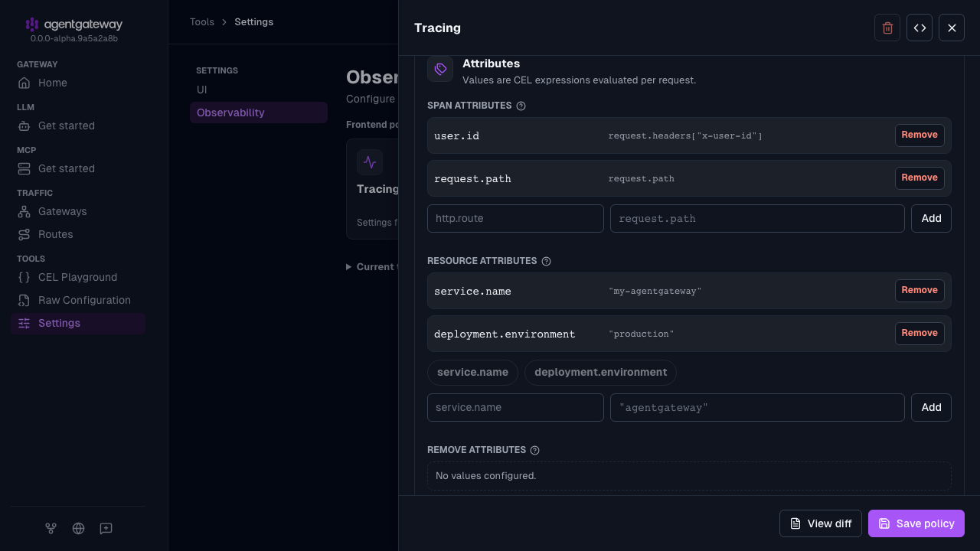Select the Observability settings section
Viewport: 980px width, 551px height.
259,112
